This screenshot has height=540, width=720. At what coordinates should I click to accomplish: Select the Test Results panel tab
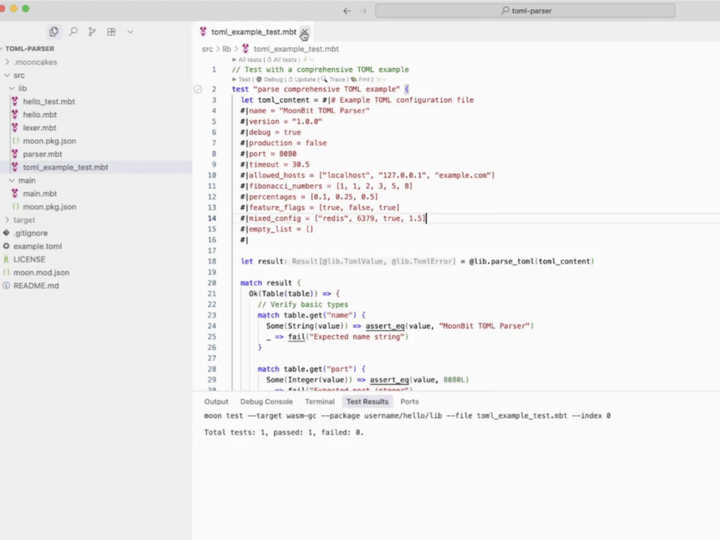pos(367,401)
